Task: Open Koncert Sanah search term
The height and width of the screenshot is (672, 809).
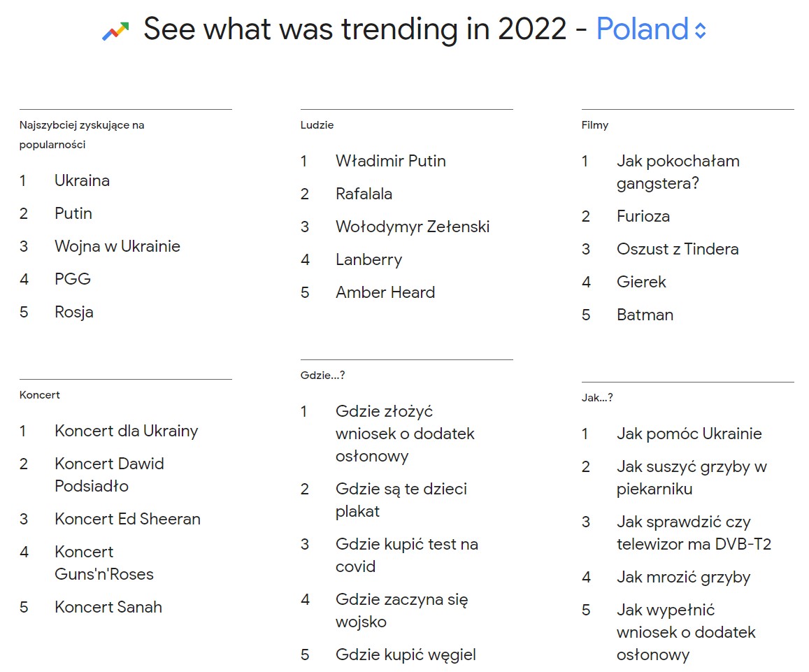Action: pos(108,607)
